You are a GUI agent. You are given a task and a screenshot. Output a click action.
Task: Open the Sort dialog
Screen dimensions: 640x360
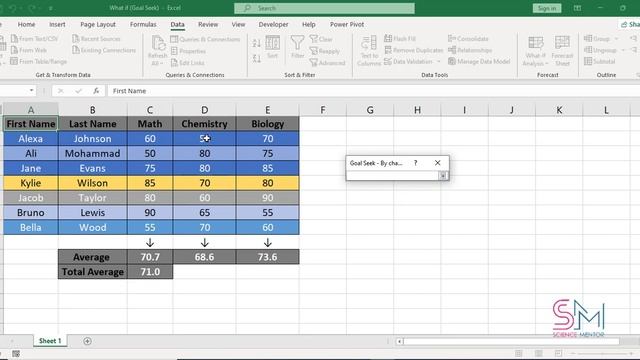click(x=273, y=47)
